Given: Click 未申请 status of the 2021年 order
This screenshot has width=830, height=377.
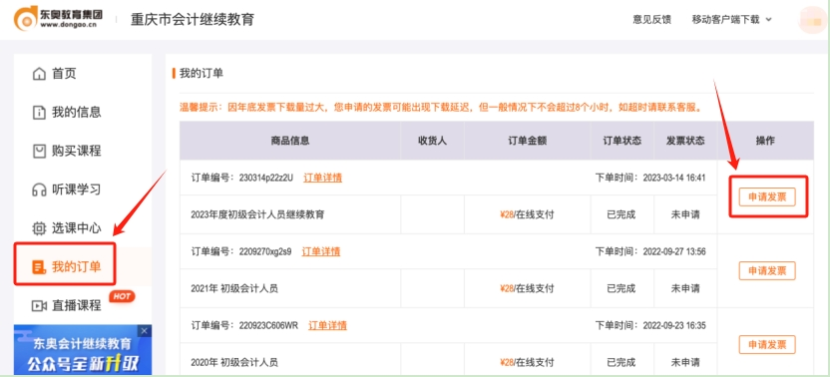Looking at the screenshot, I should click(x=685, y=289).
